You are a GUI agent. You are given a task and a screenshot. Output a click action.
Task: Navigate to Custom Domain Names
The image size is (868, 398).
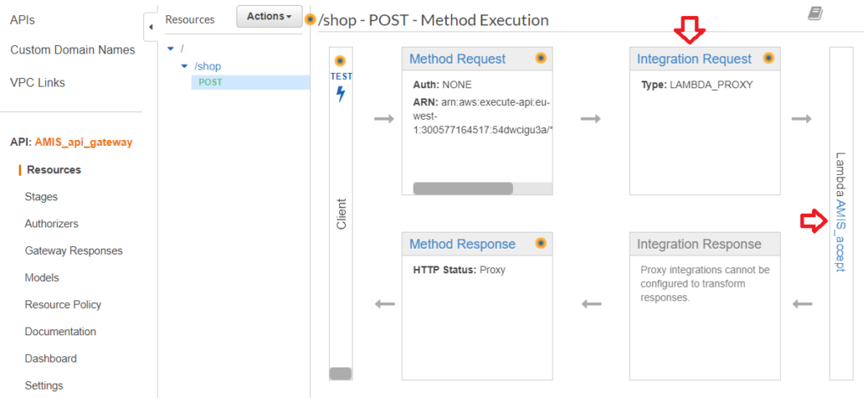(72, 50)
